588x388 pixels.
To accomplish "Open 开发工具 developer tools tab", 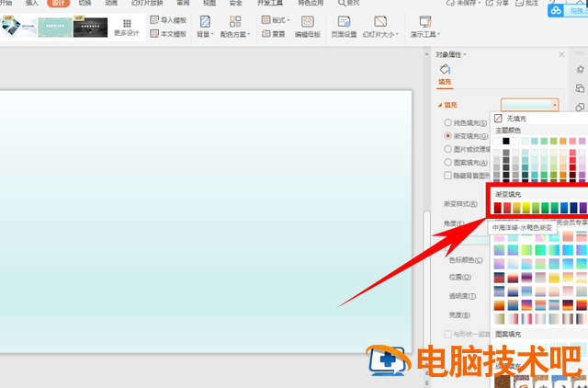I will (x=270, y=3).
